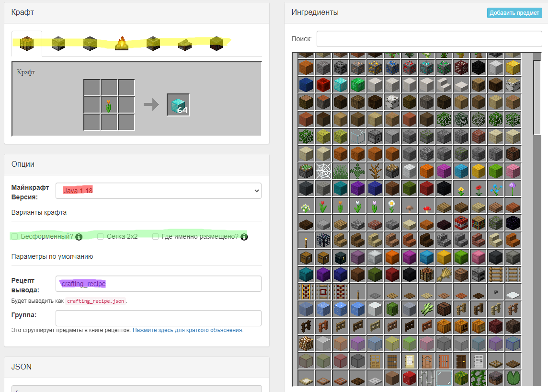Screen dimensions: 548x392
Task: Choose the dead bush ingredient
Action: 375,171
